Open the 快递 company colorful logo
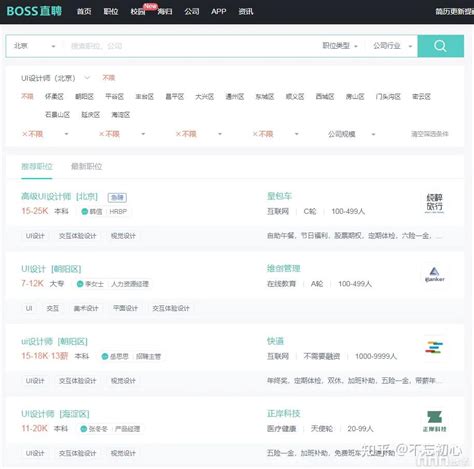Viewport: 474px width, 469px height. pos(434,347)
